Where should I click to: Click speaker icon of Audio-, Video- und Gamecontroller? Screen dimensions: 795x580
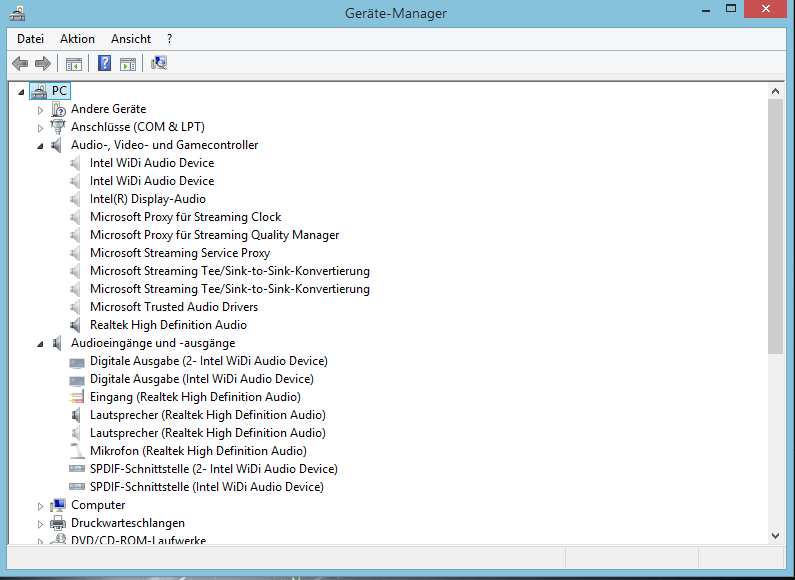[57, 145]
